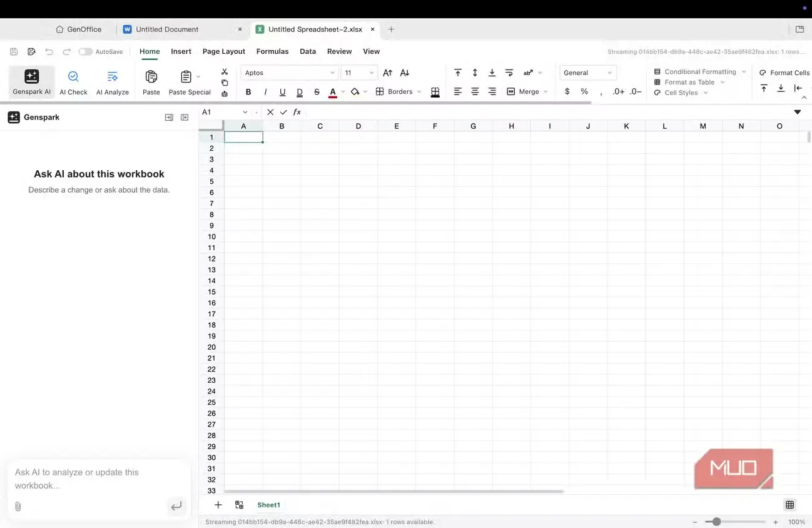Screen dimensions: 812x528
Task: Launch the AI Analyze tool
Action: (x=113, y=82)
